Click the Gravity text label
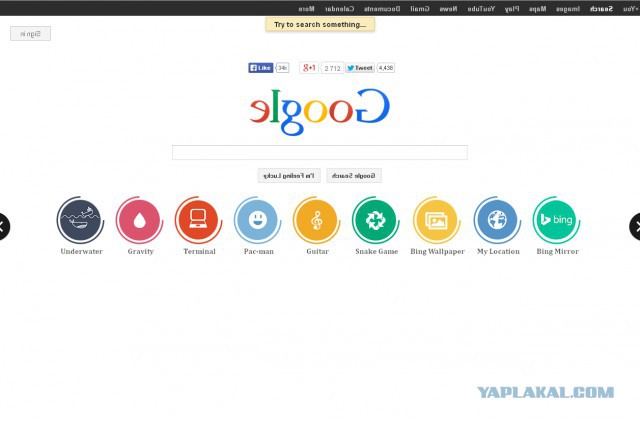 pos(140,251)
